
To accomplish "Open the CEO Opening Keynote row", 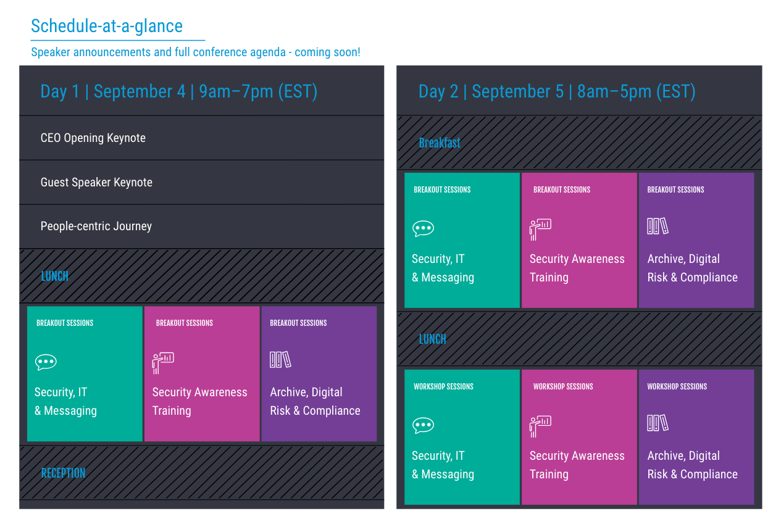I will [202, 138].
